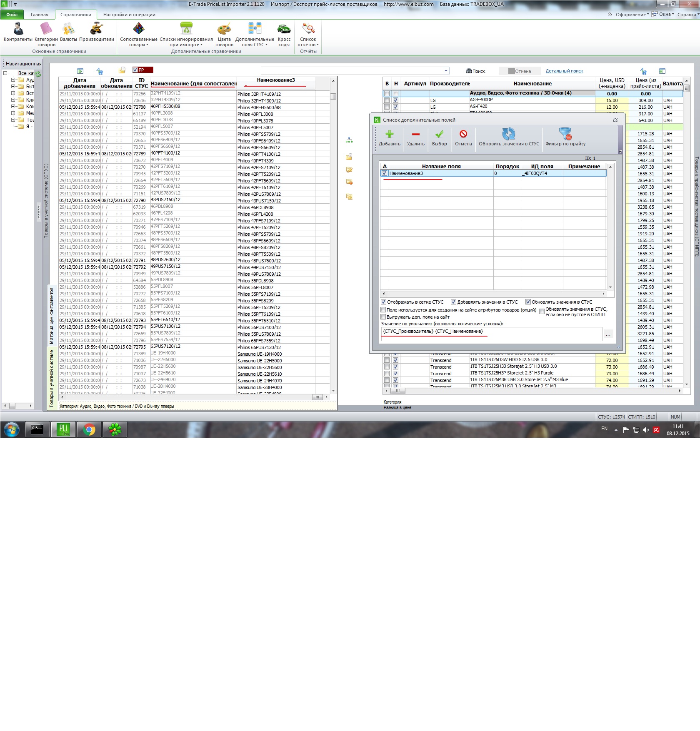700x731 pixels.
Task: Open the Производители manufacturers reference
Action: 97,32
